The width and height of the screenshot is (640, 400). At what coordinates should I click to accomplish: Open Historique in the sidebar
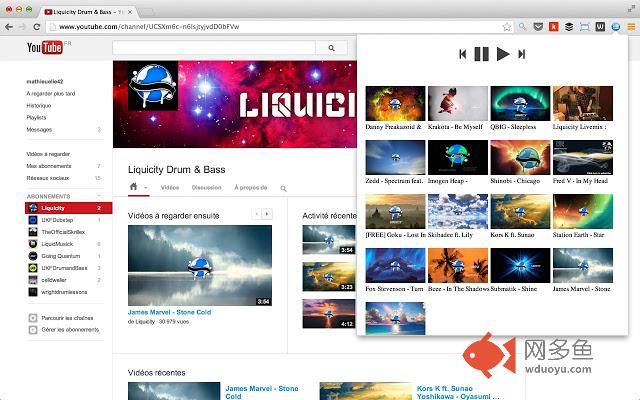pyautogui.click(x=39, y=105)
